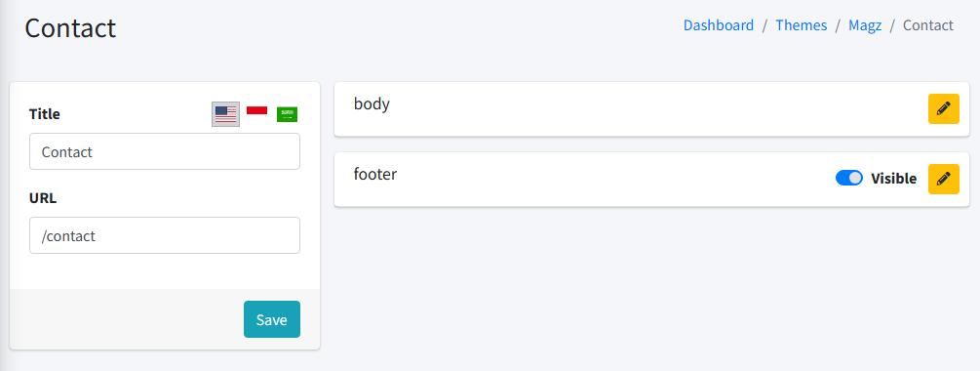Click the gray card footer beside Save

click(126, 319)
